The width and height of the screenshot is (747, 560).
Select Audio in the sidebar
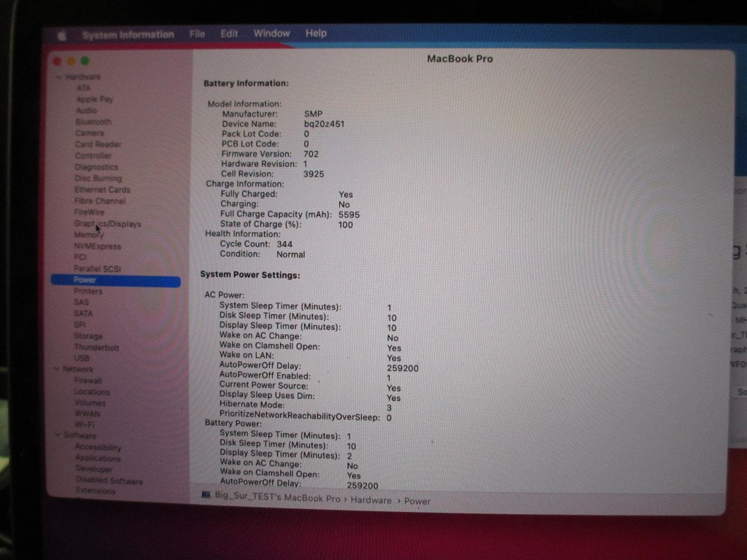[86, 111]
